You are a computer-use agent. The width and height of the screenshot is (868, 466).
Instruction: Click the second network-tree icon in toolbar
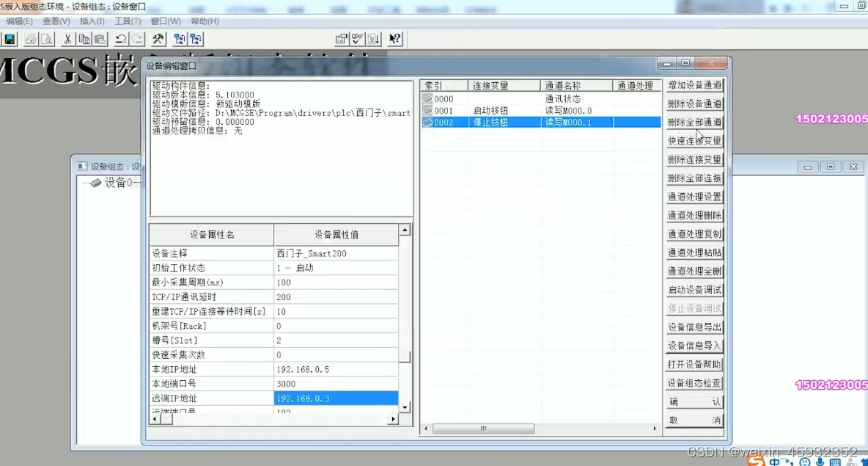[196, 39]
